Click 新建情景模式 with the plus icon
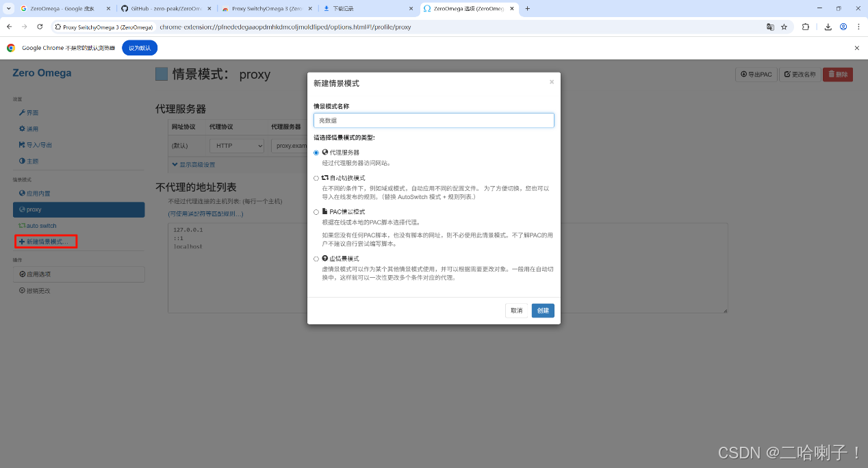Image resolution: width=868 pixels, height=468 pixels. pos(46,241)
